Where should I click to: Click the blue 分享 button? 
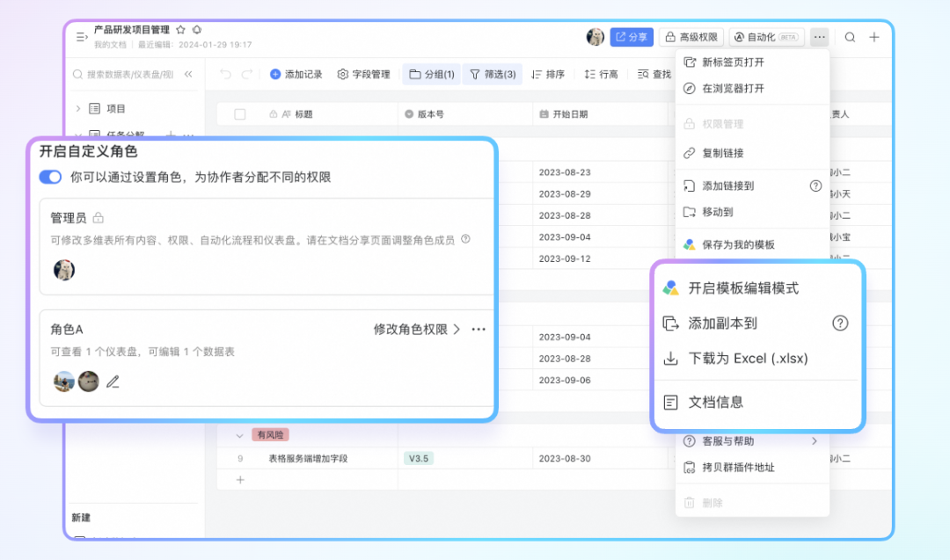(x=632, y=37)
